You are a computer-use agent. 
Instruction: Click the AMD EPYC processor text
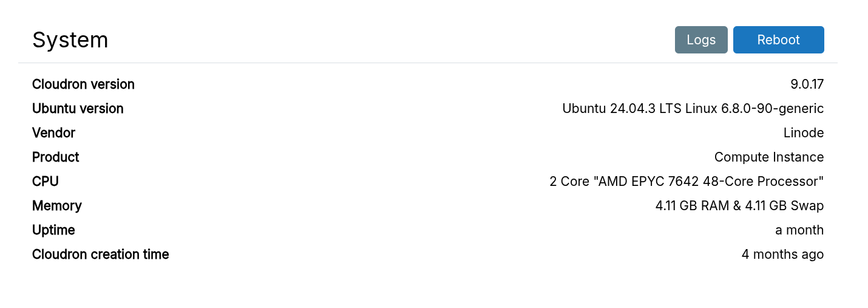pos(687,182)
